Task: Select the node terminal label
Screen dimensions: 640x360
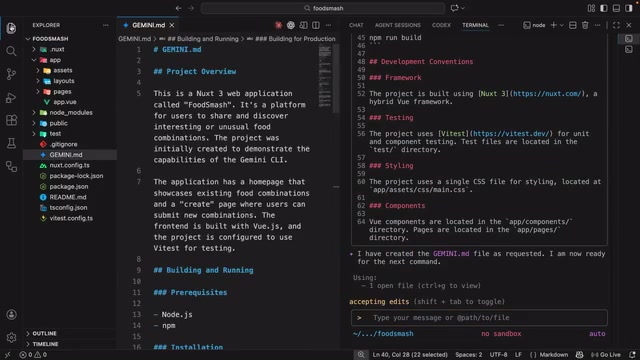Action: coord(534,25)
